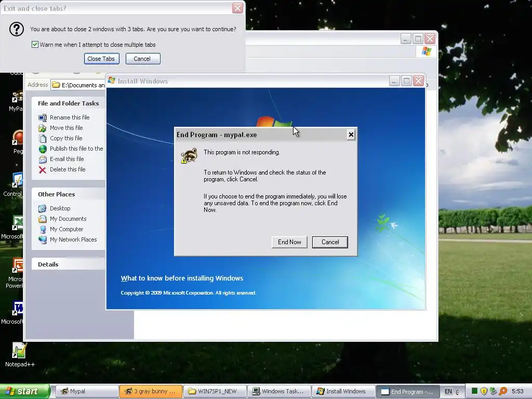
Task: Close the Install Windows window
Action: click(x=419, y=81)
